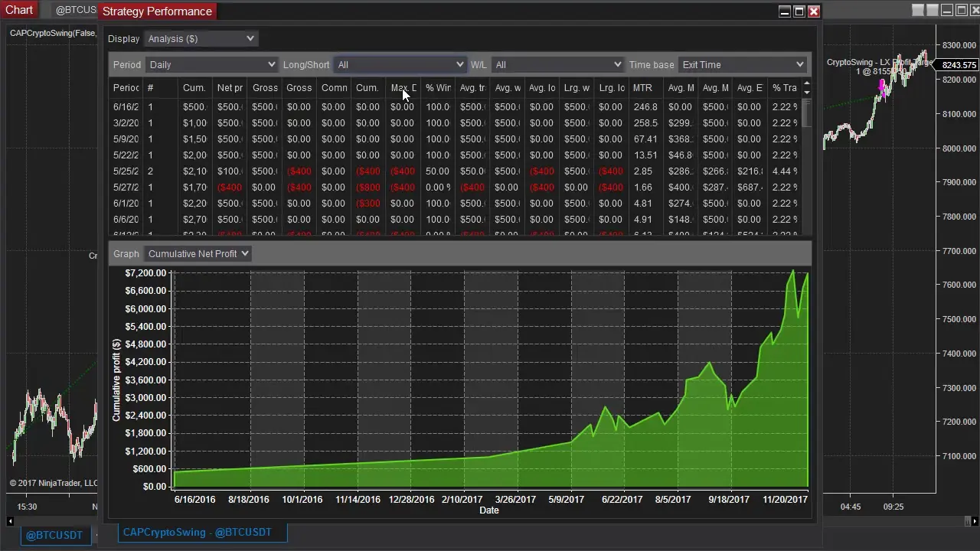The width and height of the screenshot is (980, 551).
Task: Click the Avg. E value $687.4
Action: coord(750,187)
